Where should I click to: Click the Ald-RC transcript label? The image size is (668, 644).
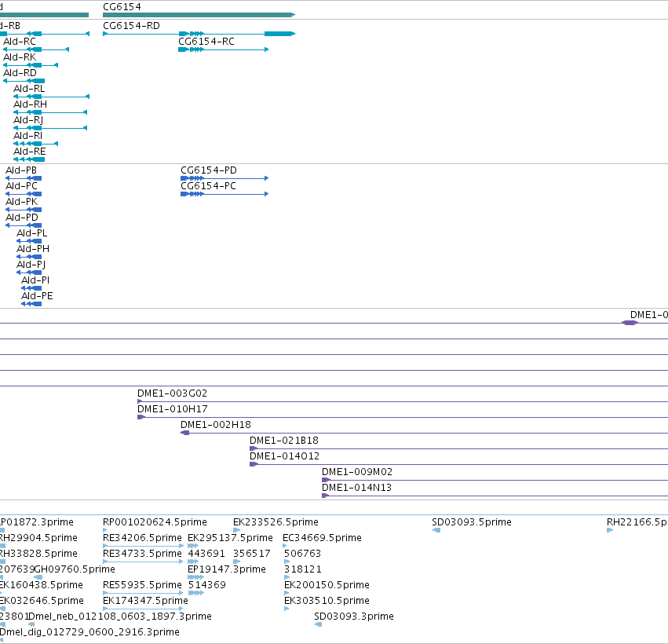tap(20, 42)
